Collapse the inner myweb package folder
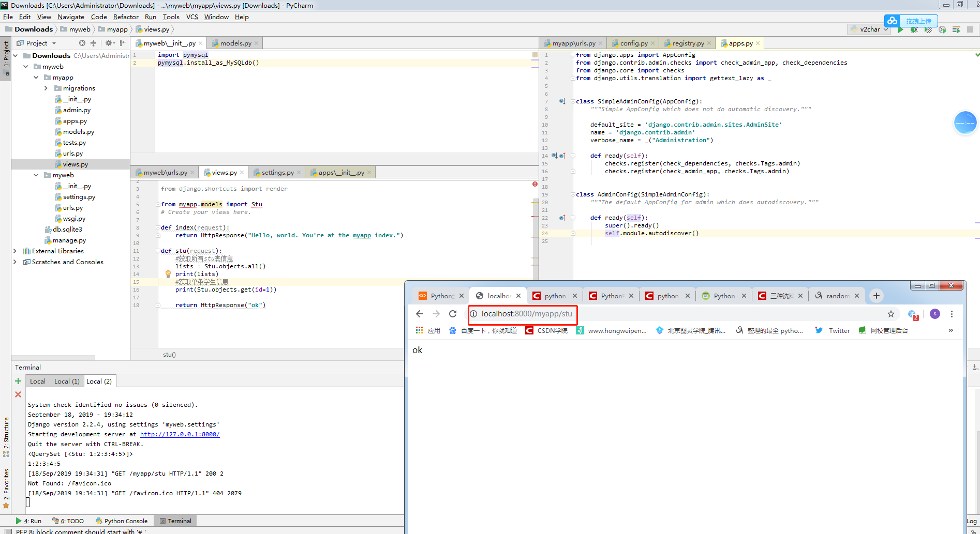The height and width of the screenshot is (534, 980). 36,175
